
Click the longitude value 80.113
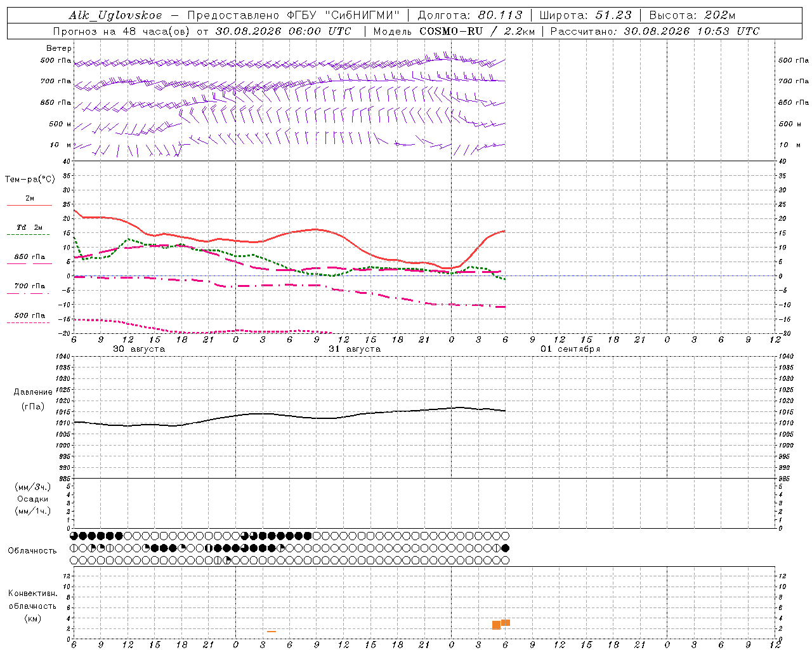501,15
